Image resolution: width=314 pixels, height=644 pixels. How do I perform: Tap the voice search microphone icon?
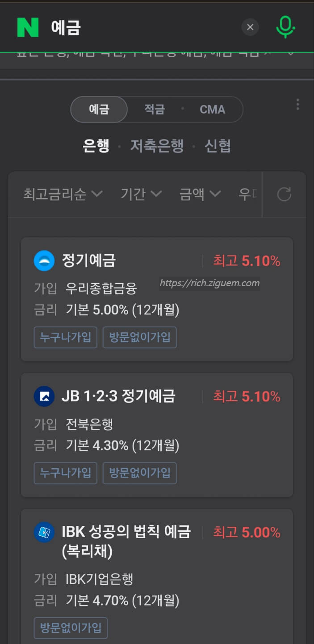tap(285, 27)
